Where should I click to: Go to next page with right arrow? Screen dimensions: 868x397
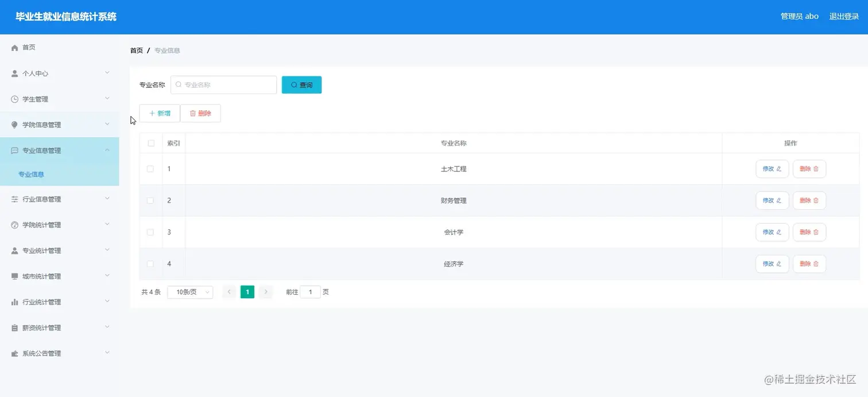pyautogui.click(x=265, y=292)
